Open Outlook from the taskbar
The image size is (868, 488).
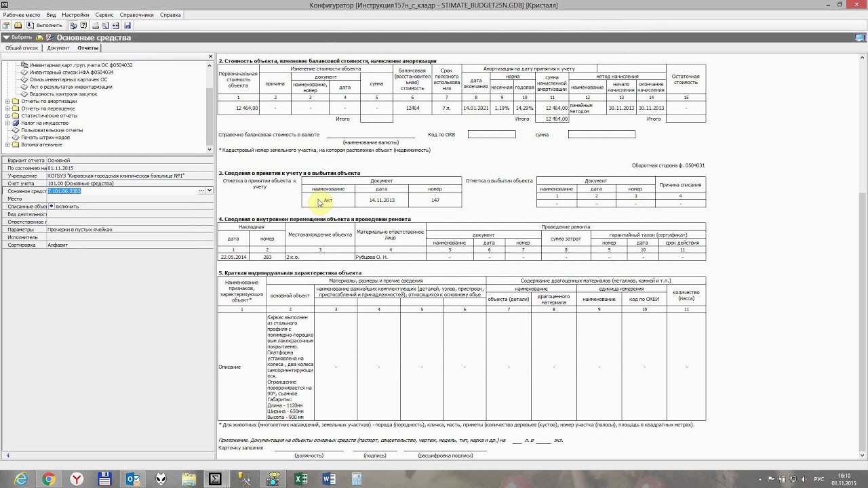tap(132, 479)
